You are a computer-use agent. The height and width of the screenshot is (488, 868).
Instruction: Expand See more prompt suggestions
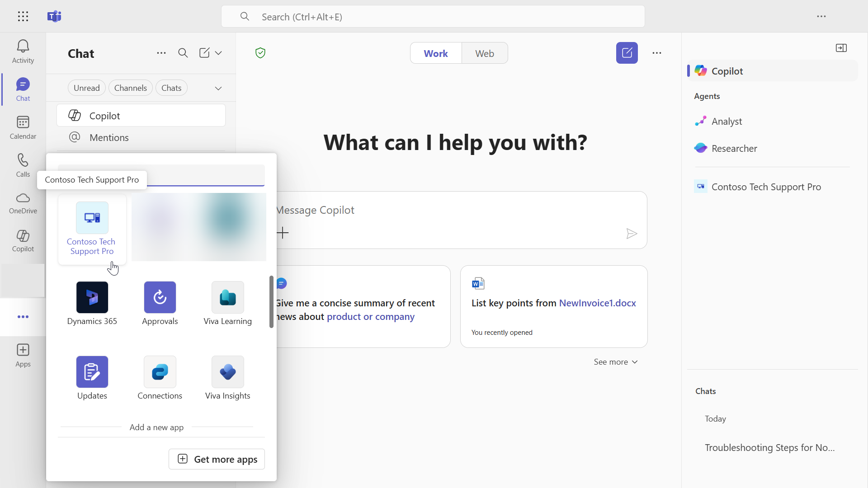click(616, 362)
